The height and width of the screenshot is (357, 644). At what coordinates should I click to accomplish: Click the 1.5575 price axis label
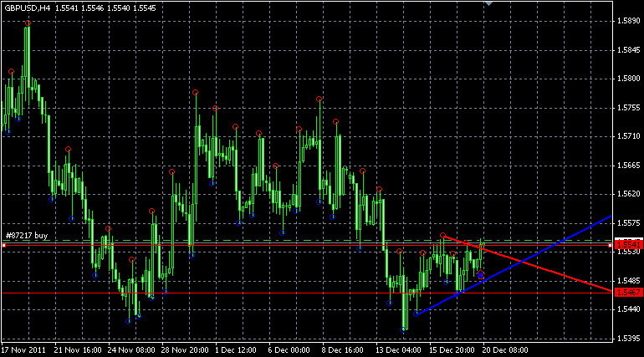[x=628, y=223]
